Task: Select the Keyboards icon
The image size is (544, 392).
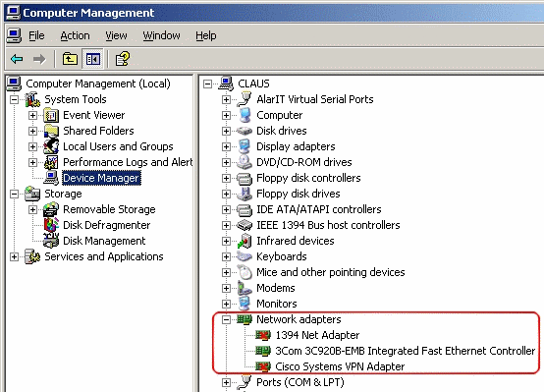Action: point(245,257)
